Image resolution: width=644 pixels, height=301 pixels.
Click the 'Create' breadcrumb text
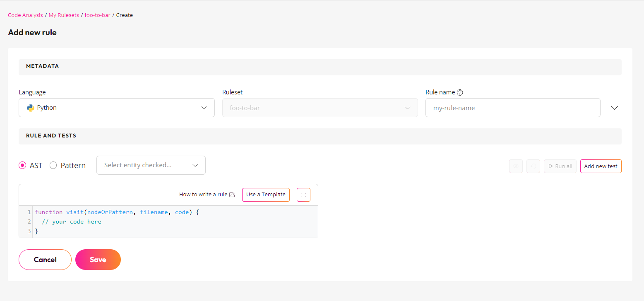click(125, 15)
